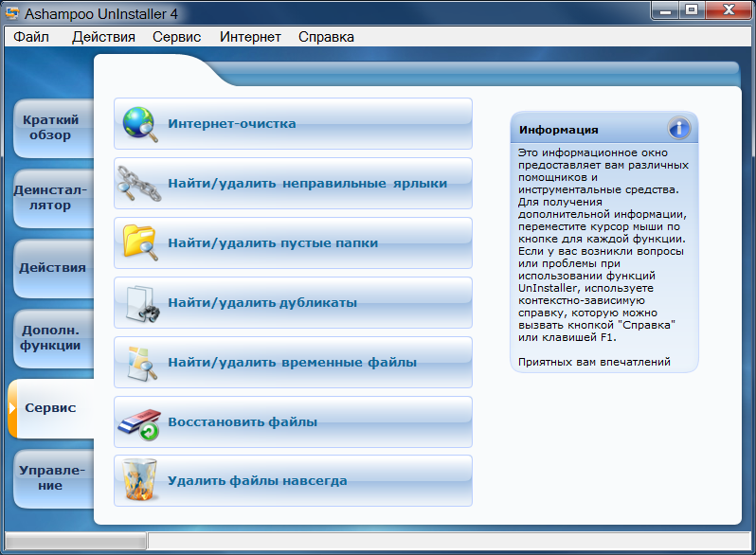Open the Сервис menu in menu bar
756x555 pixels.
point(175,37)
